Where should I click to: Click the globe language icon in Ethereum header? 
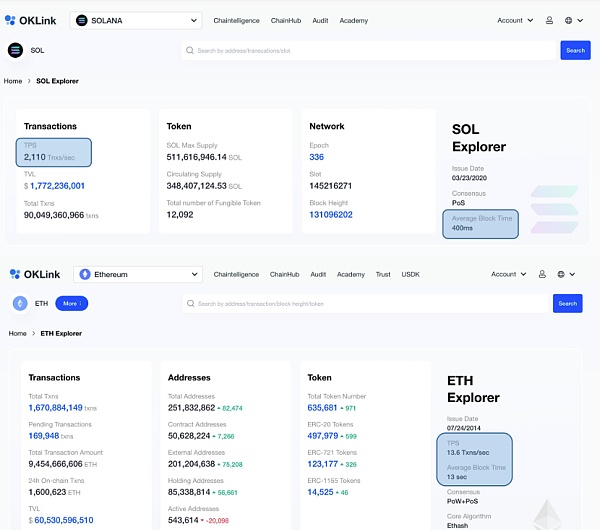click(568, 274)
